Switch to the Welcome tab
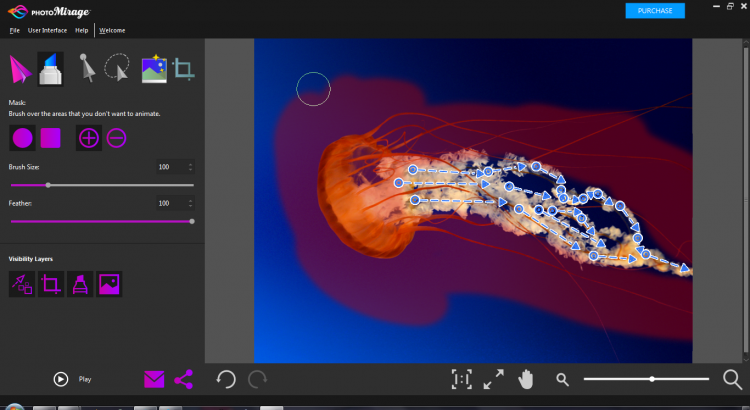750x410 pixels. 112,30
